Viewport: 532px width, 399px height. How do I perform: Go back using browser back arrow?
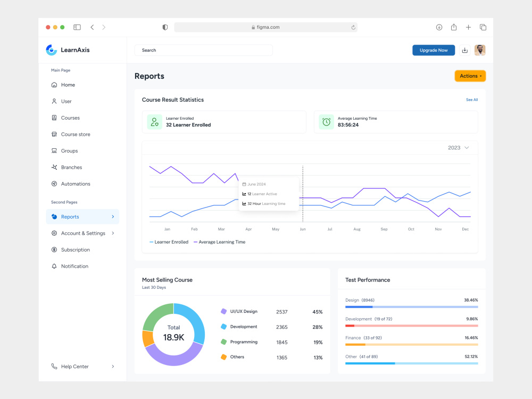pyautogui.click(x=92, y=27)
